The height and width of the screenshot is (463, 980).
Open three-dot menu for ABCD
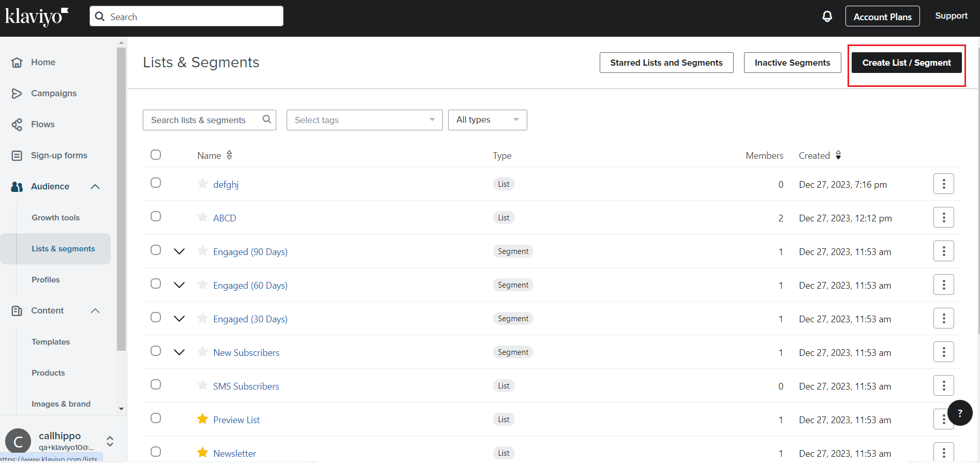pos(944,217)
